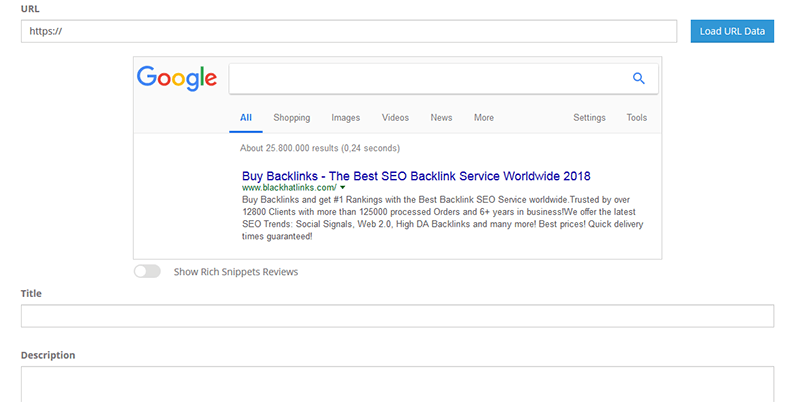Click the blue magnifier search icon

tap(638, 79)
